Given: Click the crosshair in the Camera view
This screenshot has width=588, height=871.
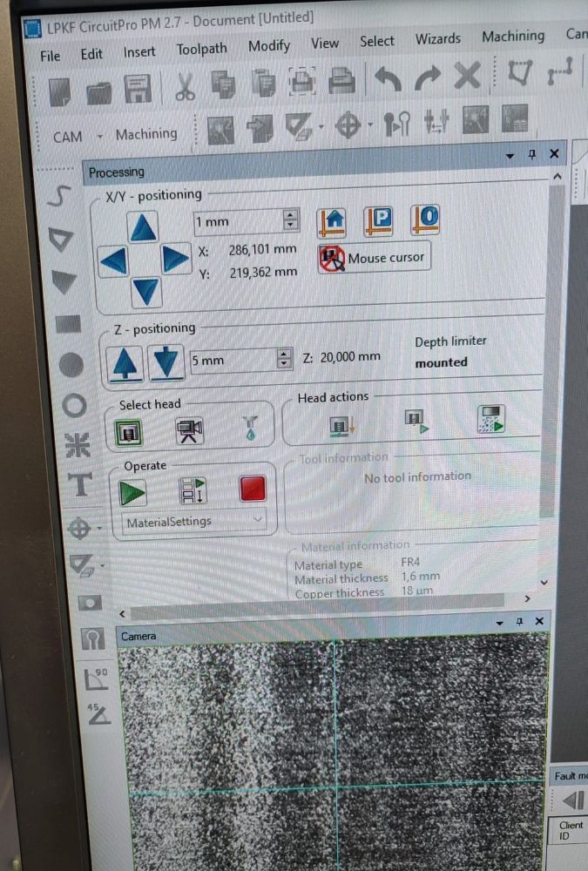Looking at the screenshot, I should click(335, 785).
